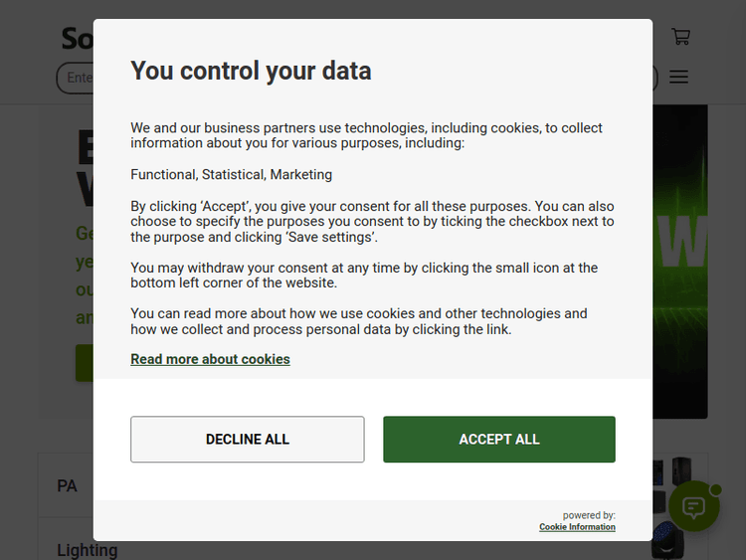Click the site logo in header
Image resolution: width=746 pixels, height=560 pixels.
(76, 39)
